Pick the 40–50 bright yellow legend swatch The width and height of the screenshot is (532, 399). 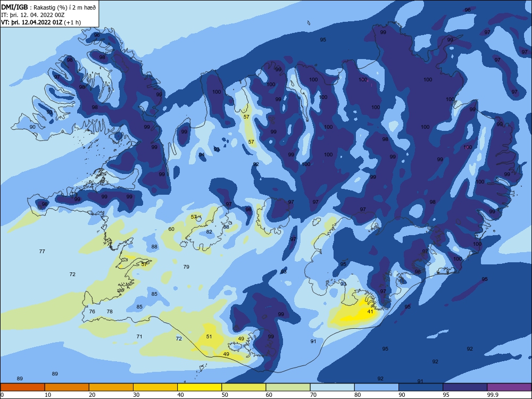[x=199, y=387]
